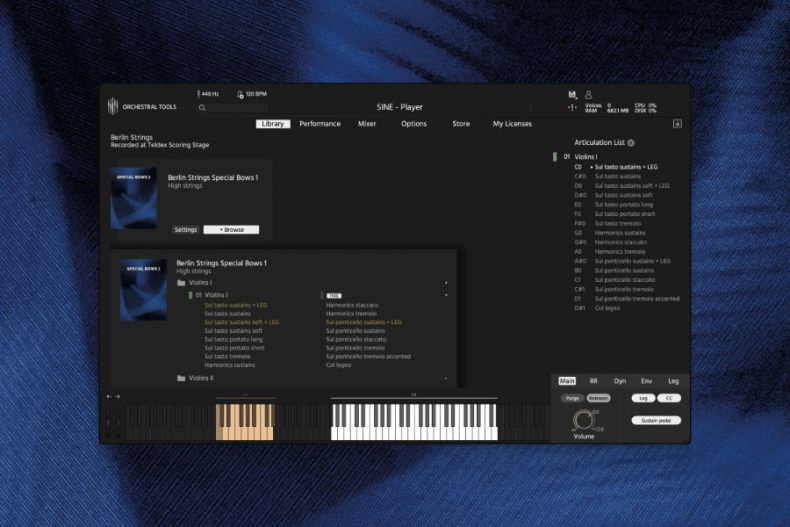Select "Sul ponticello tremolo accented" in the browser
This screenshot has height=527, width=790.
pyautogui.click(x=368, y=356)
